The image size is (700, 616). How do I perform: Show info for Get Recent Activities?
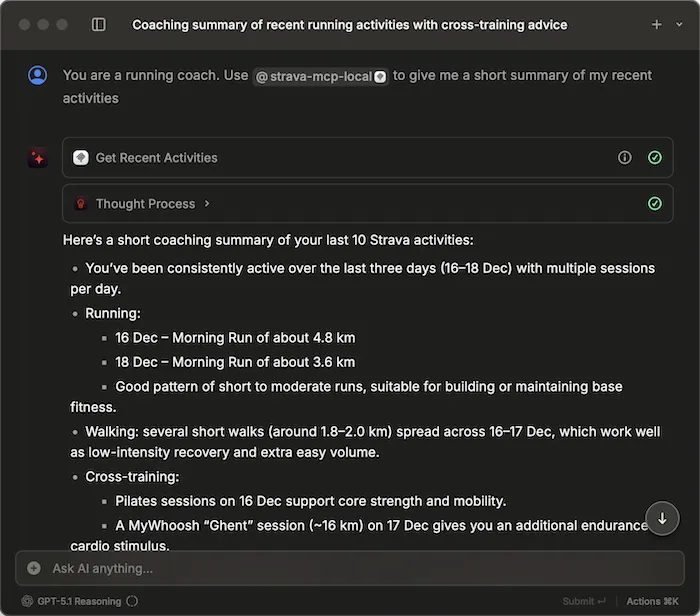click(625, 158)
